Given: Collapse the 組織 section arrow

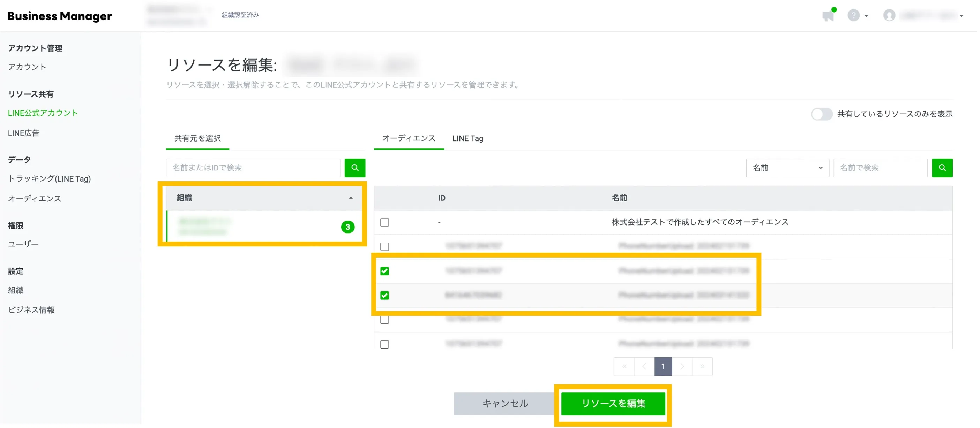Looking at the screenshot, I should click(x=350, y=198).
